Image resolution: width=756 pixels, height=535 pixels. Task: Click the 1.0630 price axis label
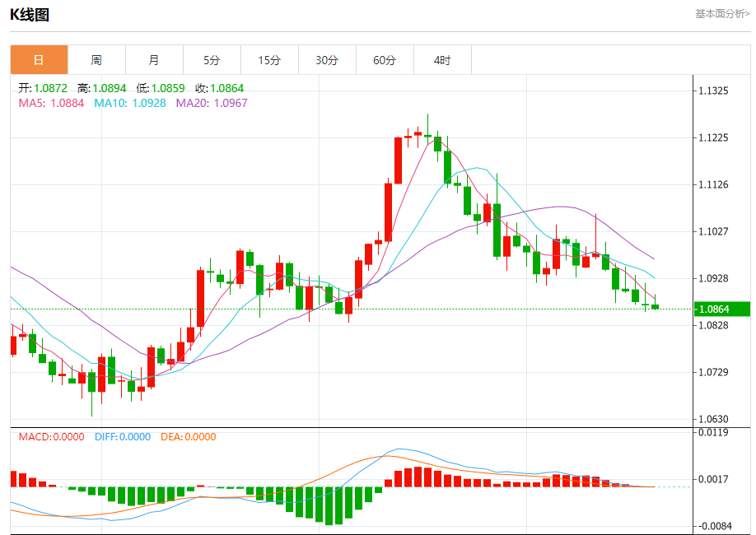(x=713, y=419)
